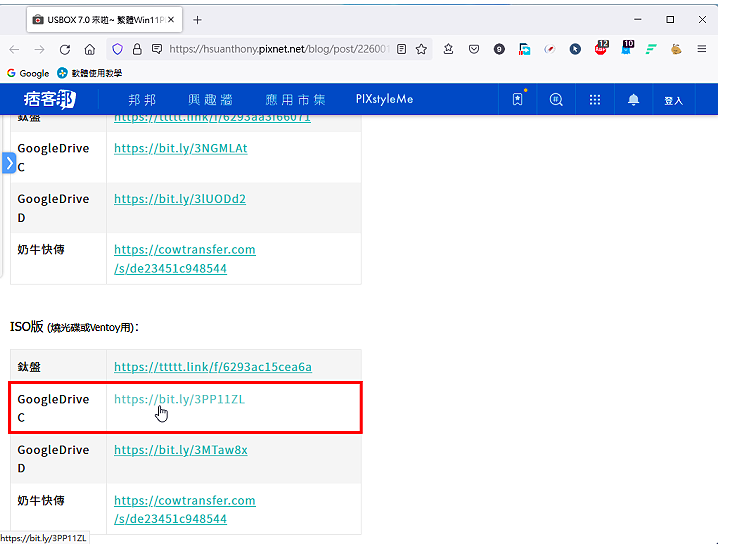Open the green striped extension icon
Screen dimensions: 748x558
click(651, 49)
